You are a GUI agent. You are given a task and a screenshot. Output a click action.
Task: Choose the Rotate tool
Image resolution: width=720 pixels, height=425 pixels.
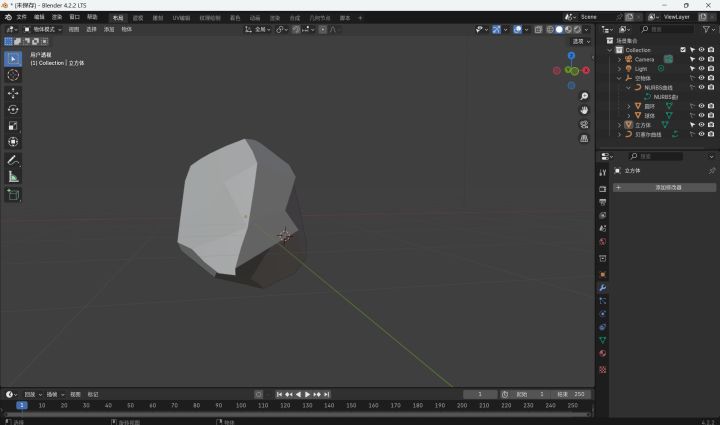(13, 109)
